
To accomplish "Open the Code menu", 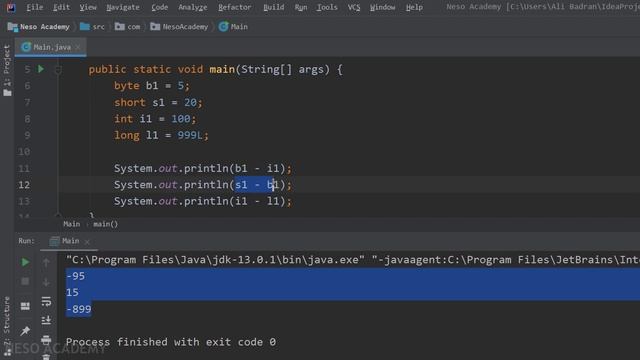I will click(x=159, y=7).
